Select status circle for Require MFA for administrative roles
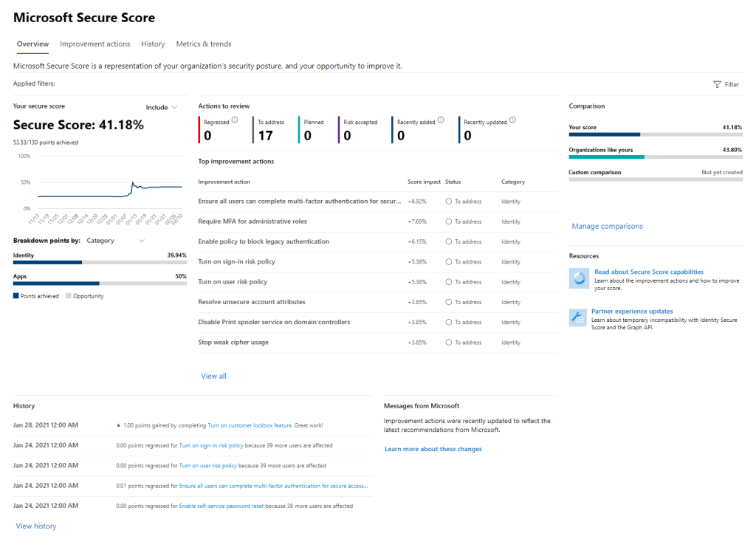This screenshot has height=536, width=756. coord(449,221)
